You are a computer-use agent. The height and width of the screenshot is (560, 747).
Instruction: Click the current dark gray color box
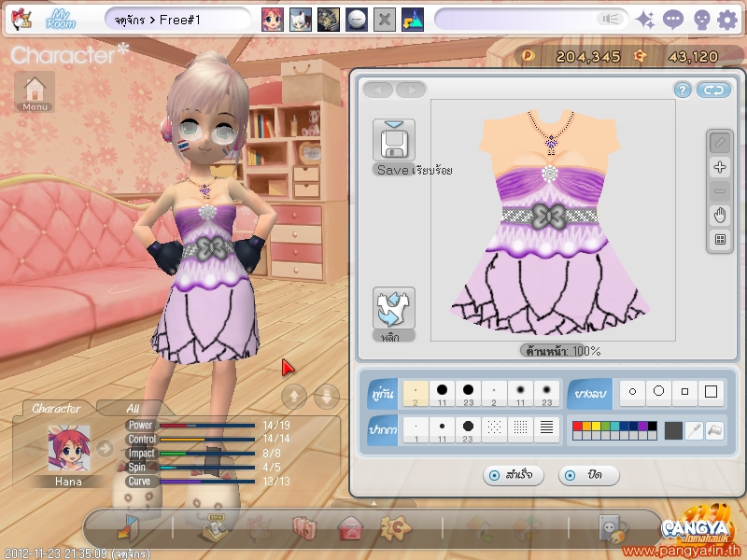click(673, 430)
